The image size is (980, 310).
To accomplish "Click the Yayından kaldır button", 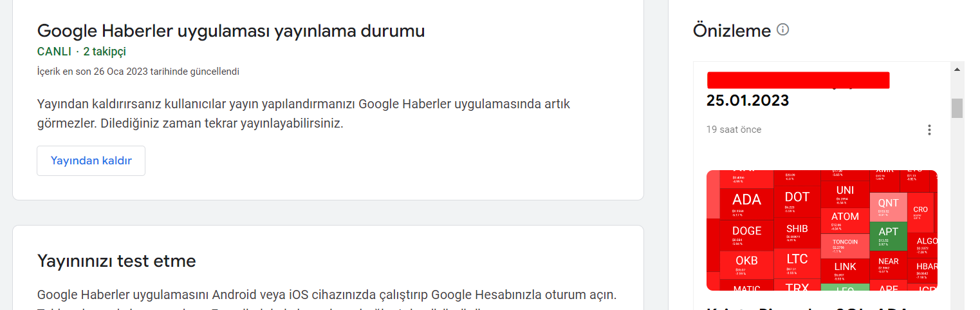I will pos(91,160).
